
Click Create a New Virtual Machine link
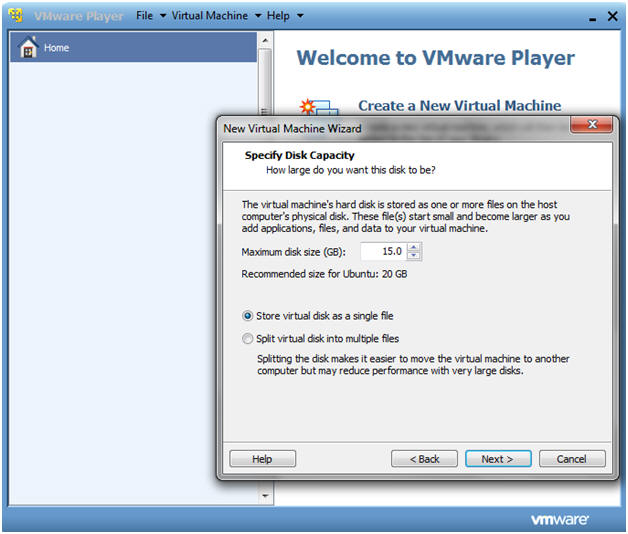point(459,106)
